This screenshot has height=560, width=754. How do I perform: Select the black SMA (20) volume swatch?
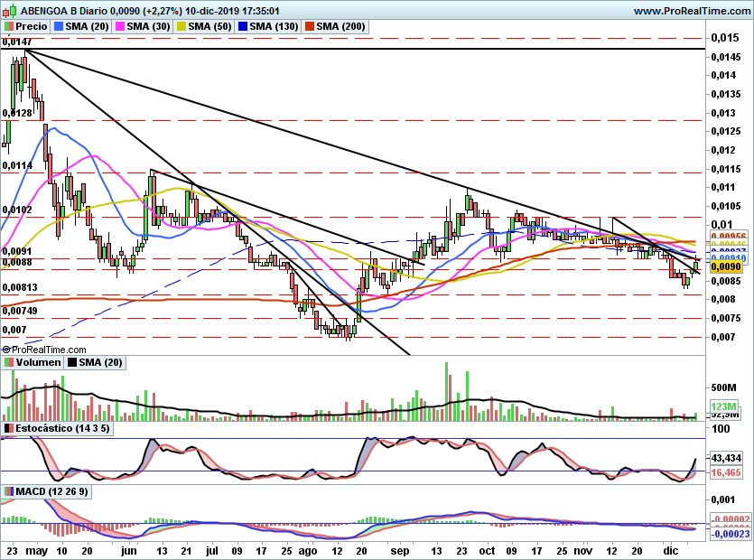[72, 362]
